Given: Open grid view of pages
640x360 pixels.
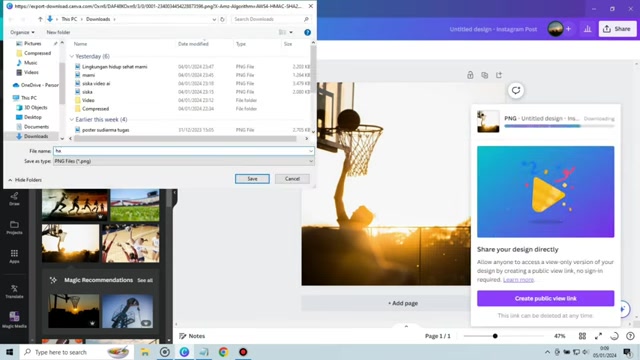Looking at the screenshot, I should 582,336.
